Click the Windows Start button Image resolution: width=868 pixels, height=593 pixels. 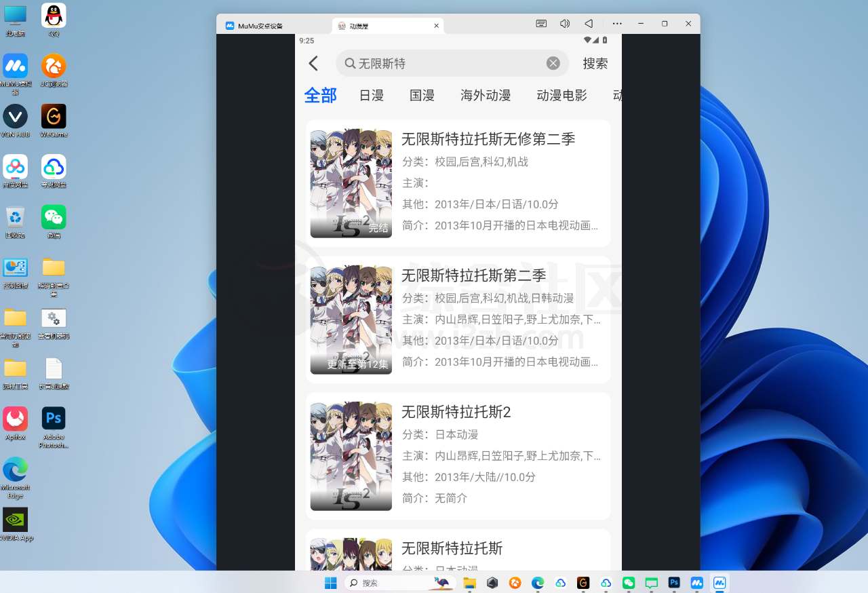tap(330, 582)
